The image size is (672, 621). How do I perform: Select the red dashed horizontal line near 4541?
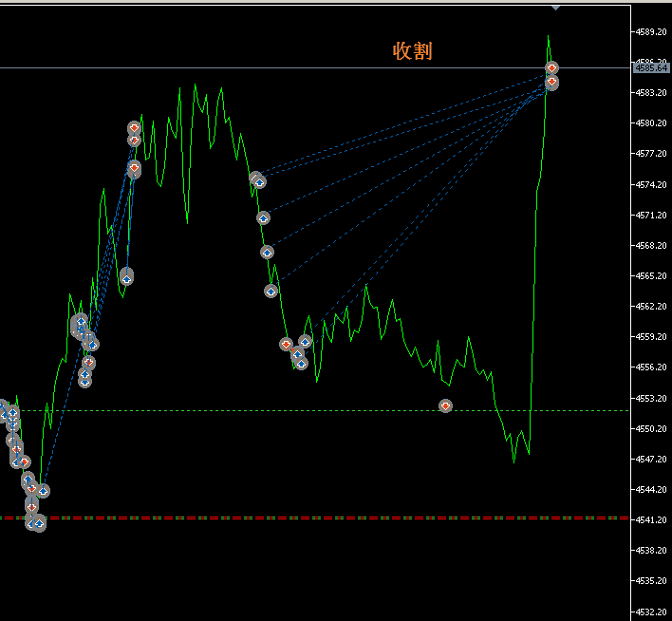[x=315, y=518]
